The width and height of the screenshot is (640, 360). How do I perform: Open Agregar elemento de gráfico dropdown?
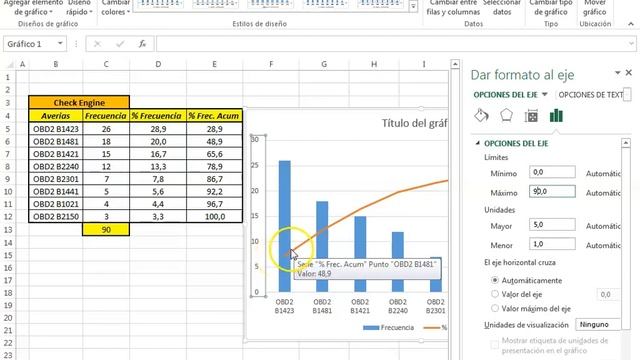[x=33, y=8]
